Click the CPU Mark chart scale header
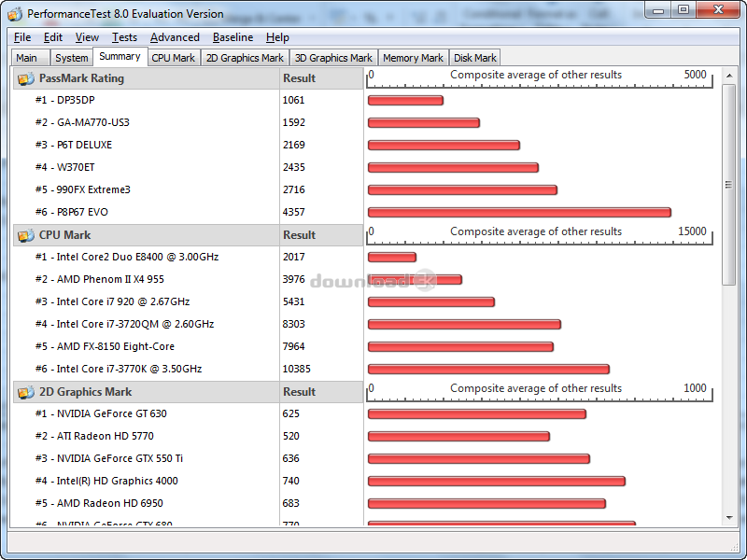747x560 pixels. tap(540, 235)
